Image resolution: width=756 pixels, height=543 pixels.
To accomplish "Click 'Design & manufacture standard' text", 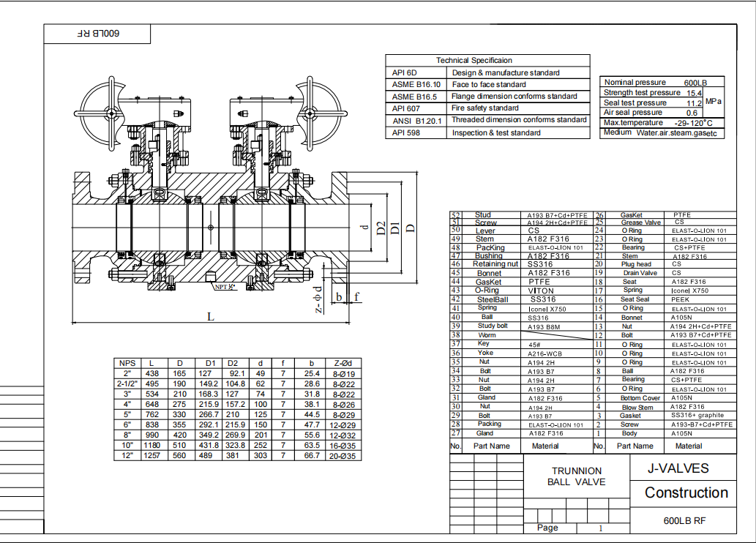I will tap(506, 73).
